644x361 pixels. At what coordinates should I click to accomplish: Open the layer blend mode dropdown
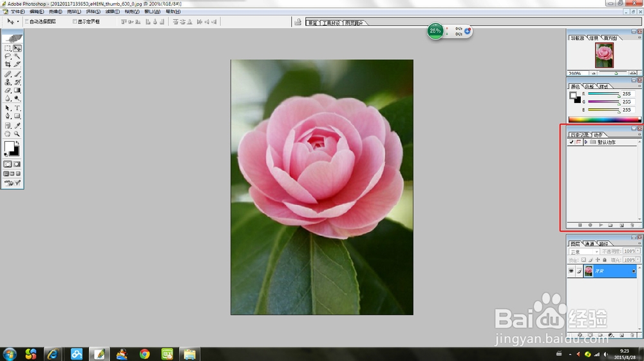pyautogui.click(x=583, y=251)
